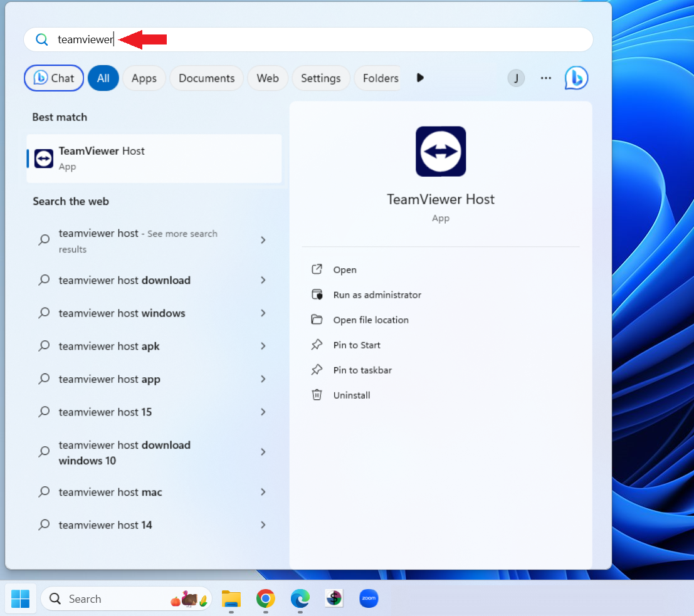Search web for teamviewer host see more results
Screen dimensions: 694x616
(154, 240)
